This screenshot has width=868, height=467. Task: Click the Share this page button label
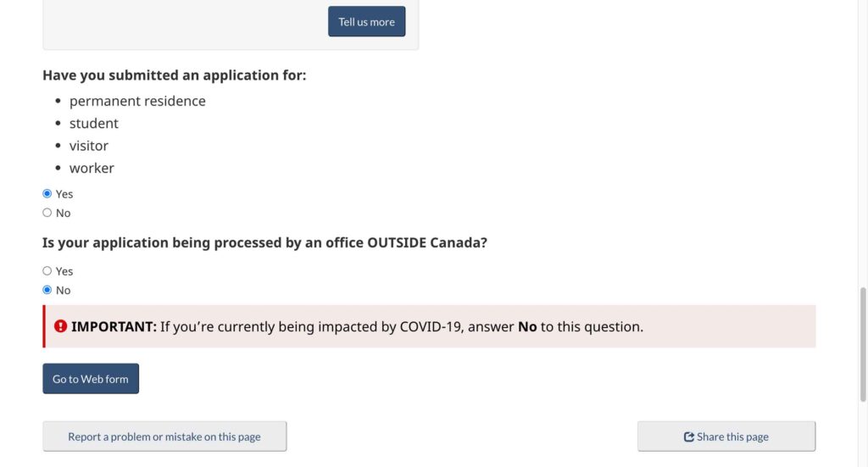tap(732, 437)
